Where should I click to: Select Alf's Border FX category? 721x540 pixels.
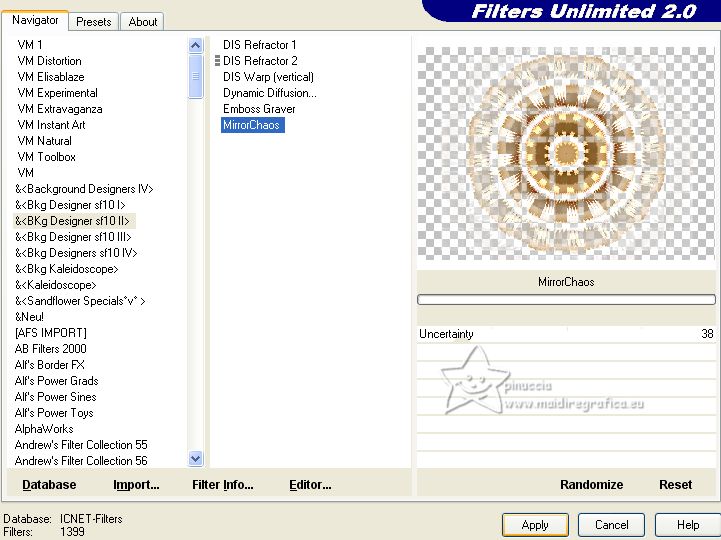coord(50,365)
